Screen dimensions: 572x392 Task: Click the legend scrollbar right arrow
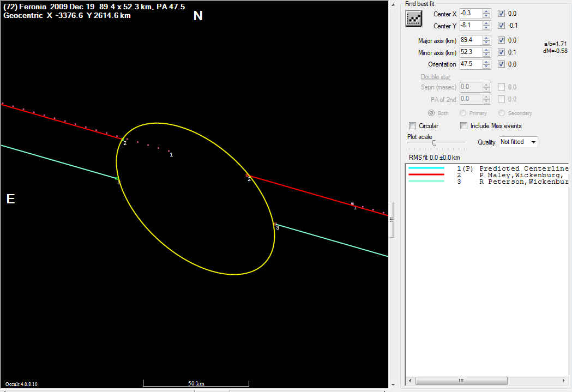[564, 381]
